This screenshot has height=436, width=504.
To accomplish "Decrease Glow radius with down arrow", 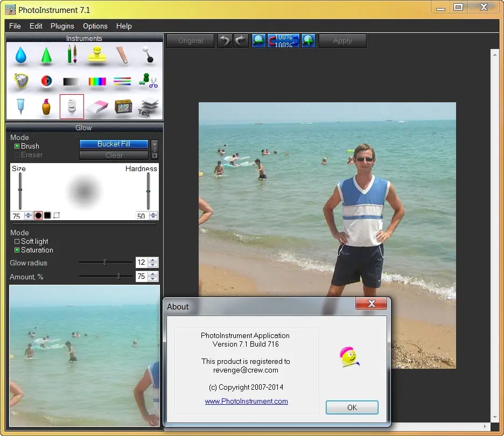I will click(x=153, y=265).
